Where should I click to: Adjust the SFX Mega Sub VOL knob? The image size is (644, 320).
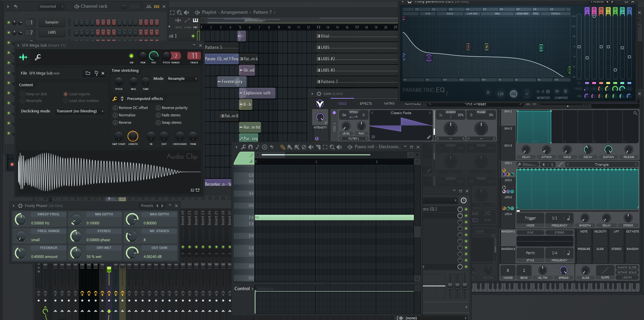pyautogui.click(x=154, y=56)
